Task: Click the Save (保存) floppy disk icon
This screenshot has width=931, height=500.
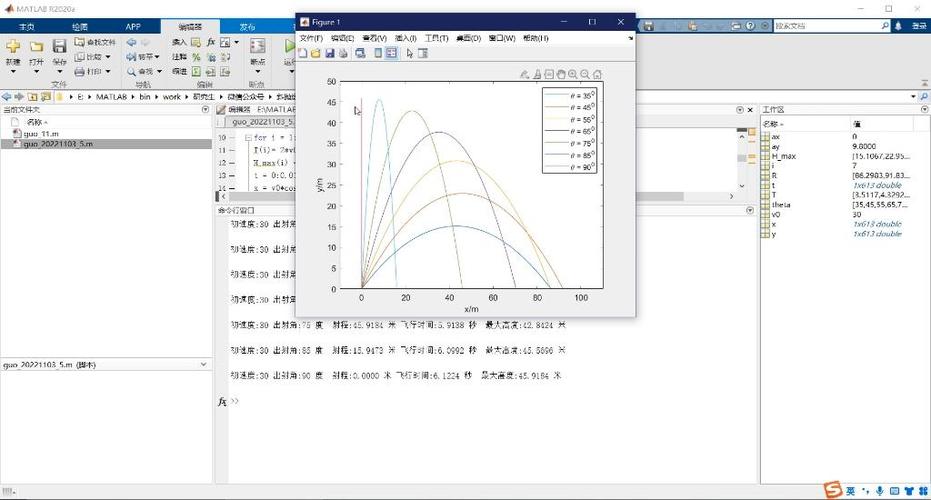Action: pyautogui.click(x=59, y=46)
